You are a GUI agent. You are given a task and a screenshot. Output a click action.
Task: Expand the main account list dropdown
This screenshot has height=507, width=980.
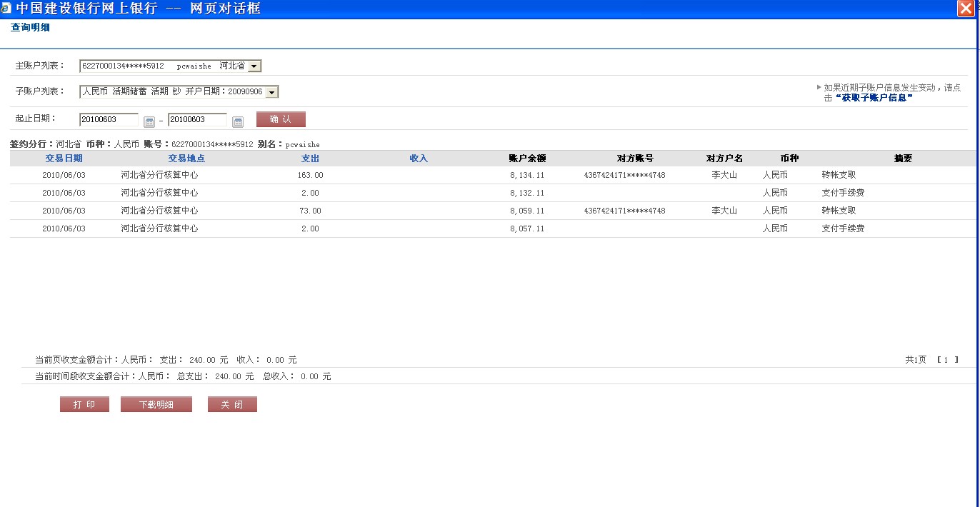pyautogui.click(x=254, y=66)
